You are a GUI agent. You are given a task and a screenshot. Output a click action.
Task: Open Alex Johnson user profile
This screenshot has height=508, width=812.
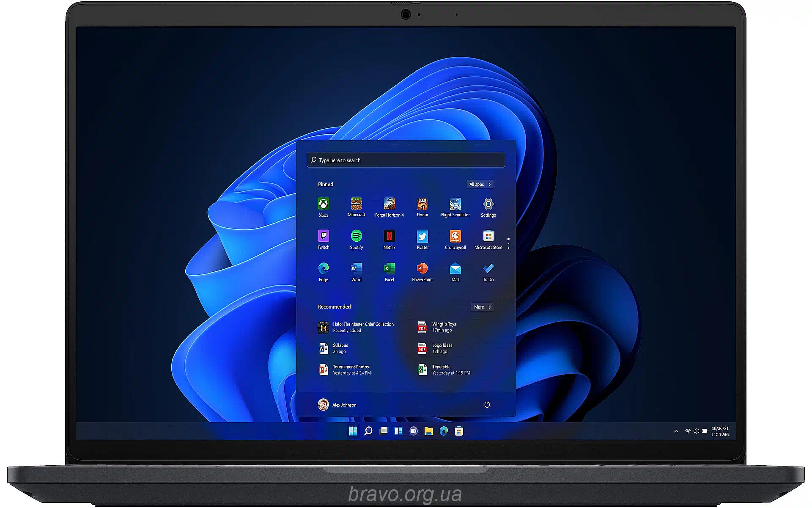coord(337,405)
